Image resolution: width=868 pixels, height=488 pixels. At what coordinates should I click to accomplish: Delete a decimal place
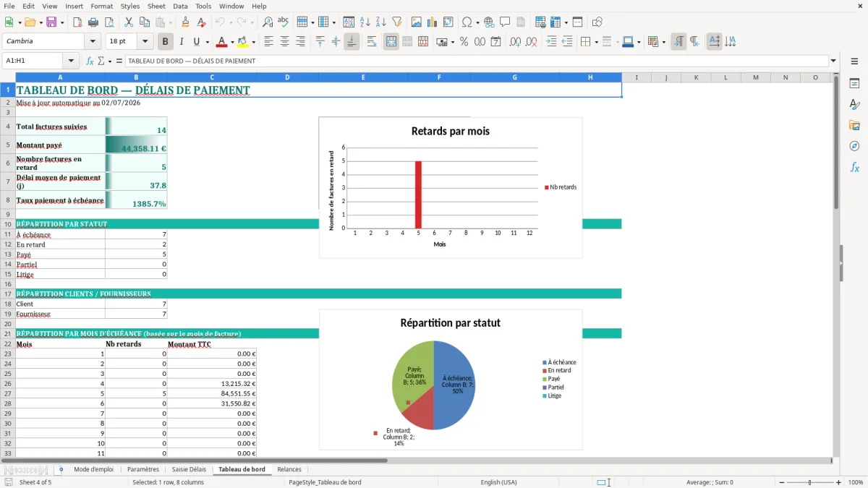tap(531, 42)
